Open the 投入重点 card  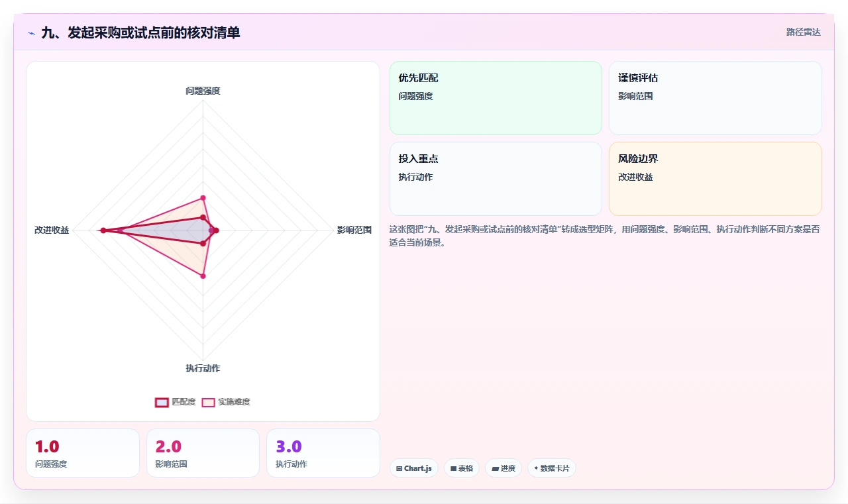point(496,179)
